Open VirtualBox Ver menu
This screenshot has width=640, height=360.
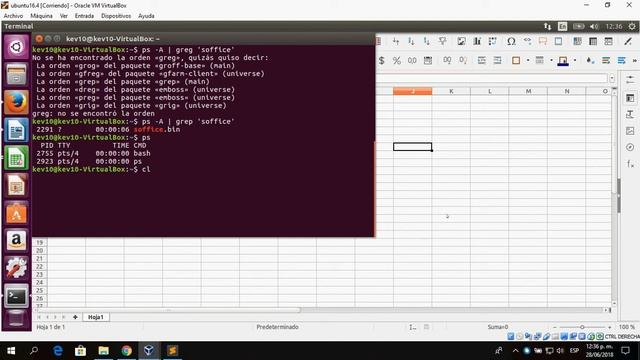click(x=64, y=16)
